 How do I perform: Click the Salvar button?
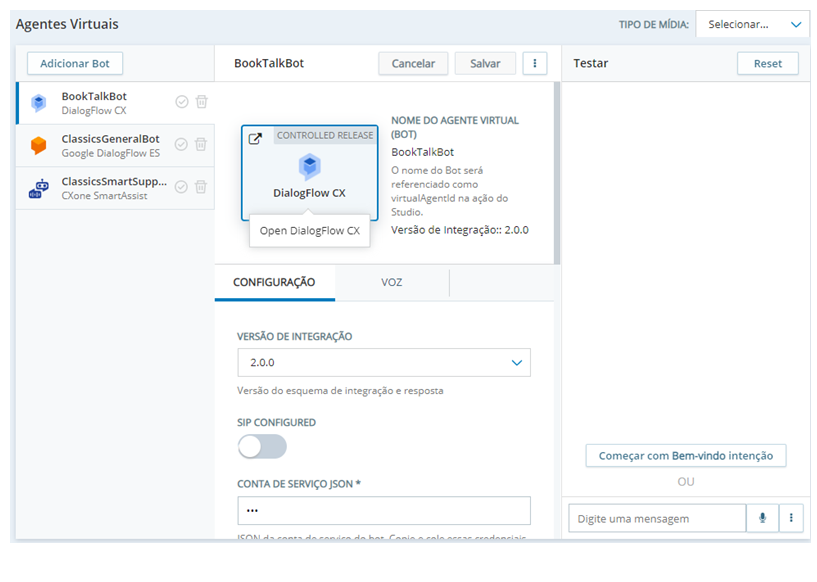(x=485, y=64)
